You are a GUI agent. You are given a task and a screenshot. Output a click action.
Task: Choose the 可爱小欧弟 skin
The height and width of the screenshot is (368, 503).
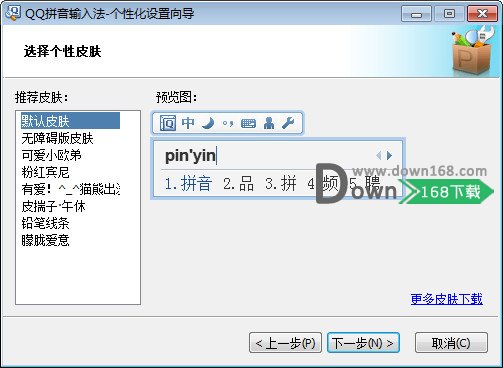click(70, 155)
